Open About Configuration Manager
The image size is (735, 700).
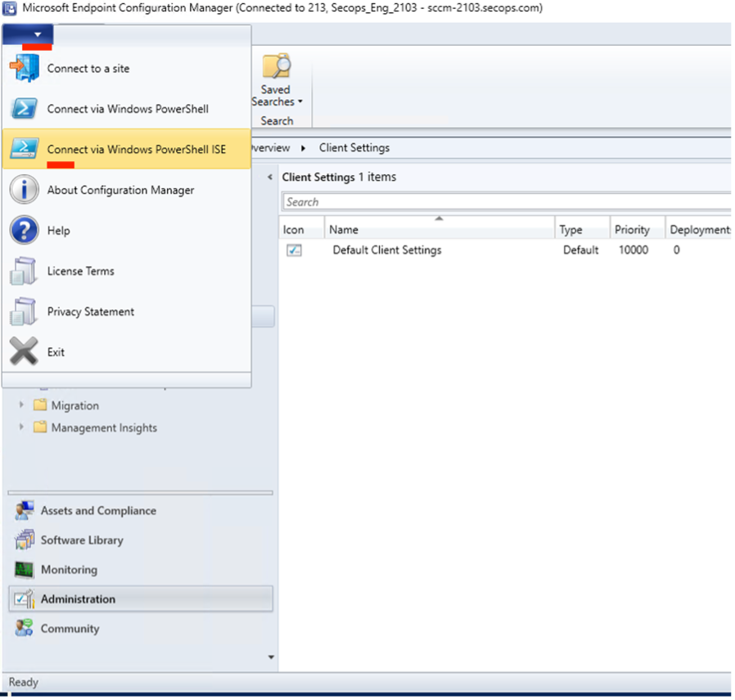coord(127,190)
